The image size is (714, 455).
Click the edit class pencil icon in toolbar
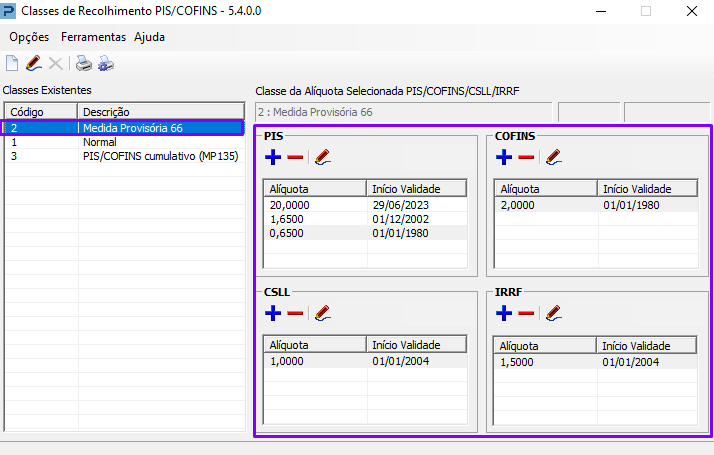click(x=34, y=63)
